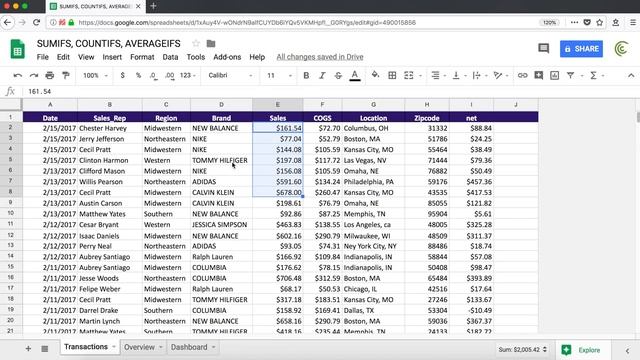Click the filter icon

click(571, 76)
